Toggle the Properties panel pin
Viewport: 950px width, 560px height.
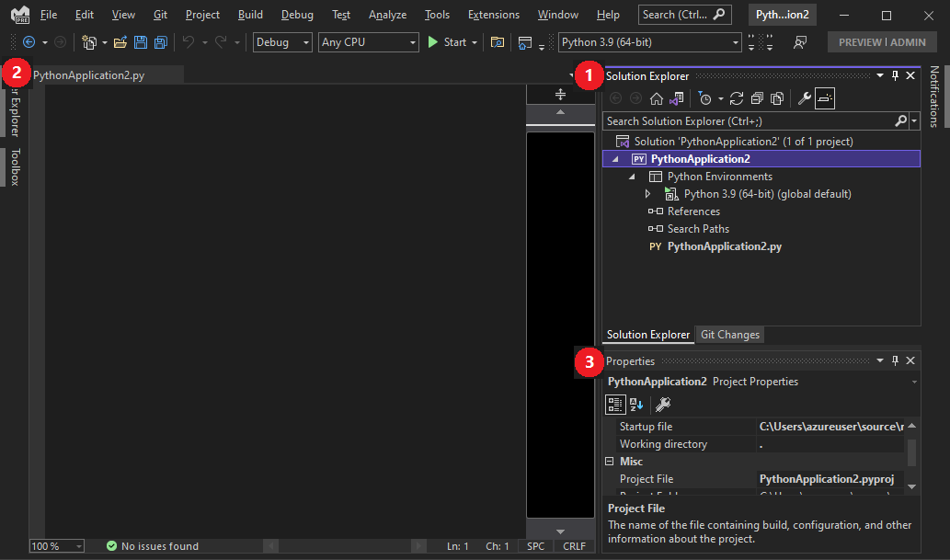(x=895, y=360)
